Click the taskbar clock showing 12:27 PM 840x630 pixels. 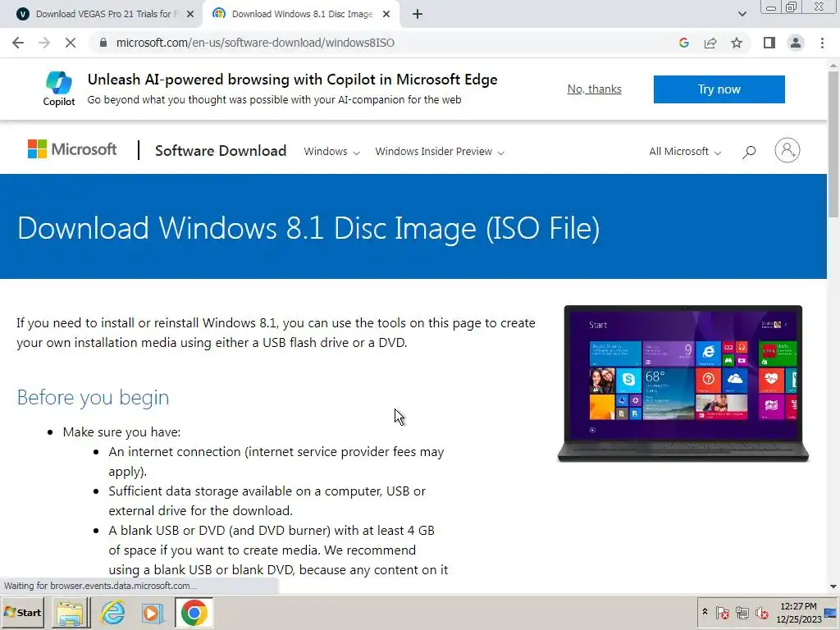(798, 612)
